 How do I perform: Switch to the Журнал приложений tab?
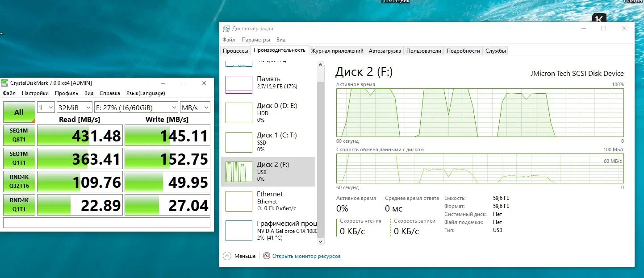[337, 51]
